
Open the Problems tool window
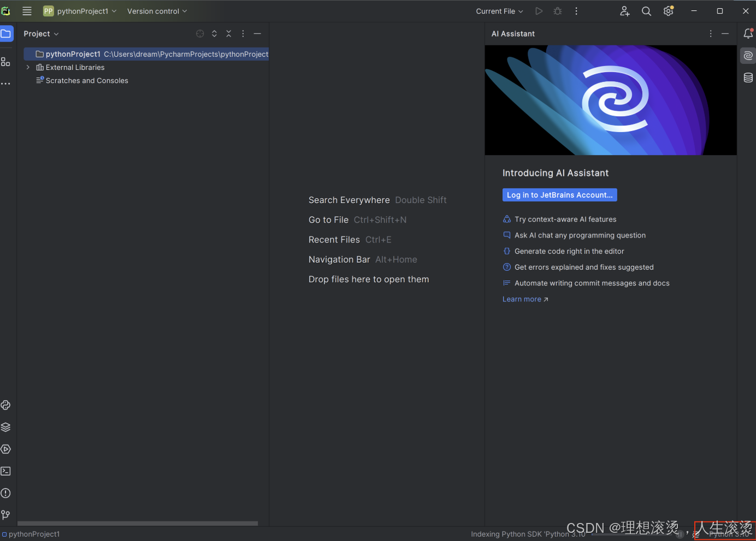(x=5, y=493)
